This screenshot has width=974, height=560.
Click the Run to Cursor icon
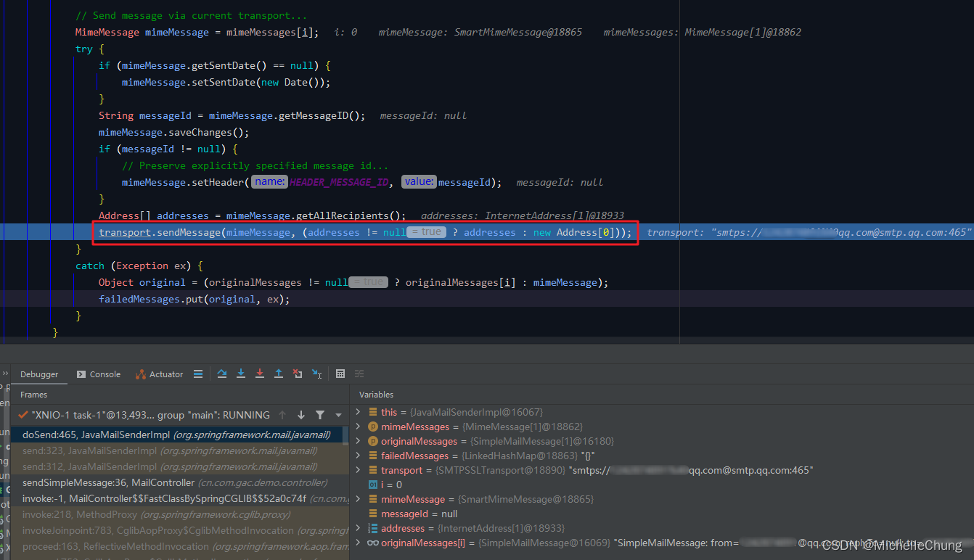[x=317, y=374]
